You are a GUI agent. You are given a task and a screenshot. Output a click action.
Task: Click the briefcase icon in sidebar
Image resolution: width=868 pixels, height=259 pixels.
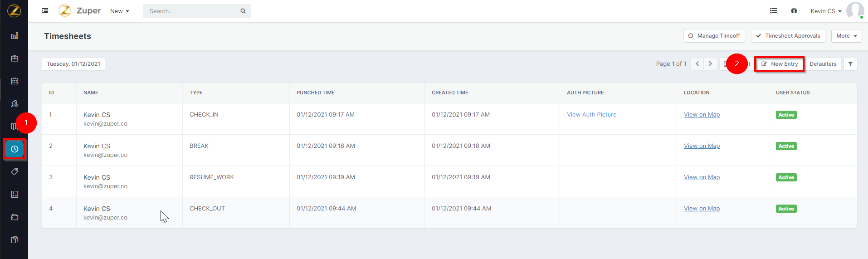point(15,59)
